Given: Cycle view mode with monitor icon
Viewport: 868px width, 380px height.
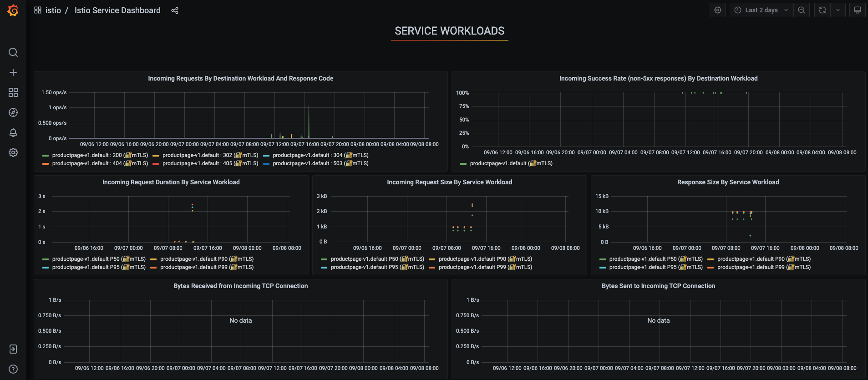Looking at the screenshot, I should pyautogui.click(x=858, y=10).
